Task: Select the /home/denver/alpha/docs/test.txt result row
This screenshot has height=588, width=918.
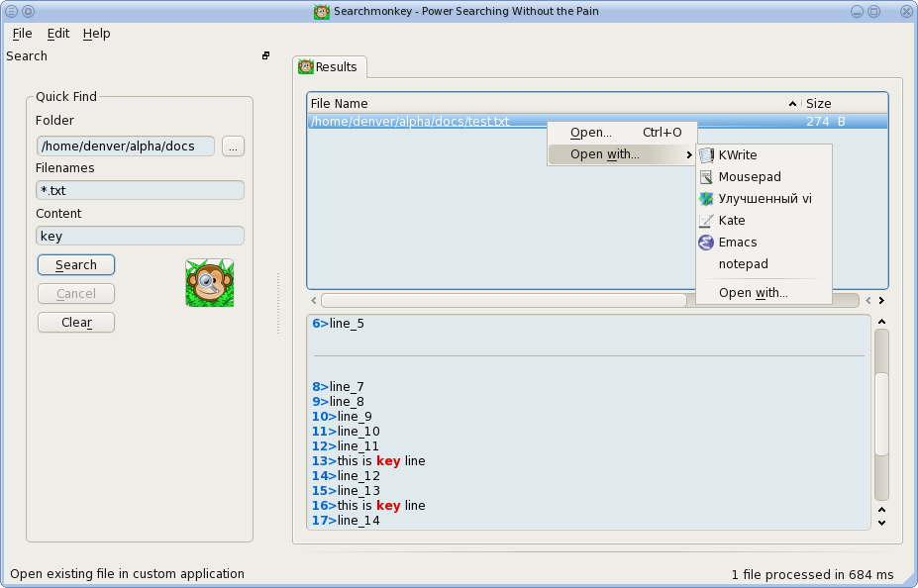Action: click(597, 121)
